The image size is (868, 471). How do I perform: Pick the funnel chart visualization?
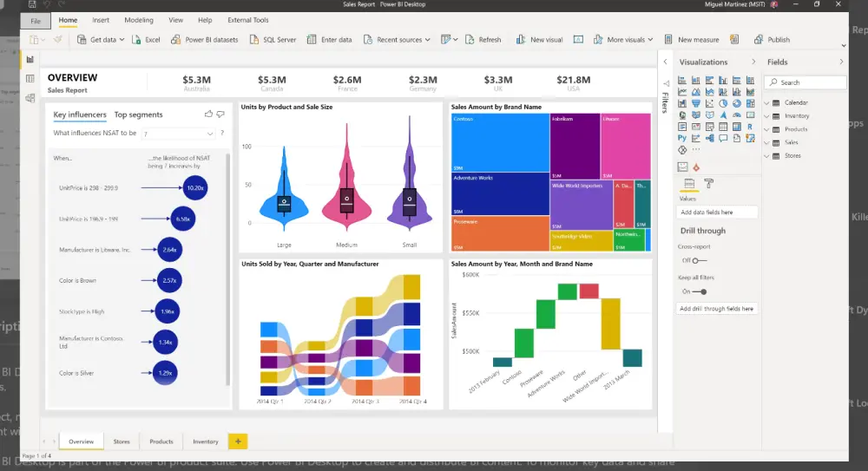pyautogui.click(x=696, y=103)
